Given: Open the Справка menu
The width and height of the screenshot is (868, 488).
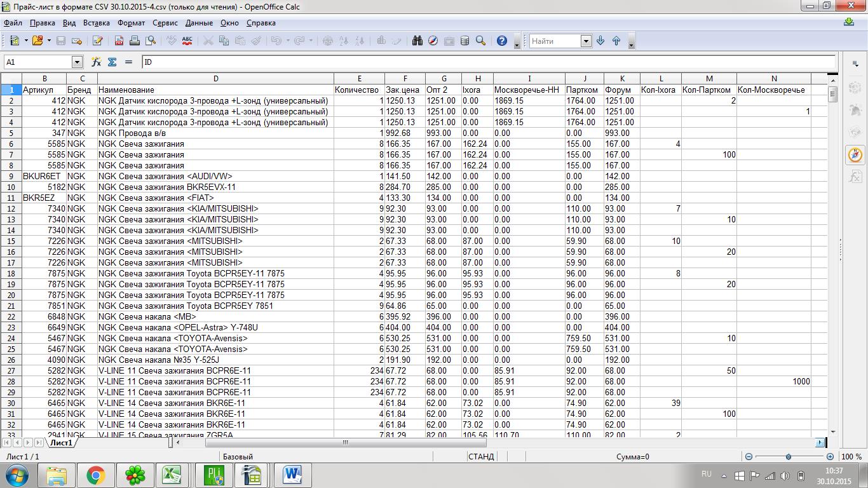Looking at the screenshot, I should click(x=261, y=22).
